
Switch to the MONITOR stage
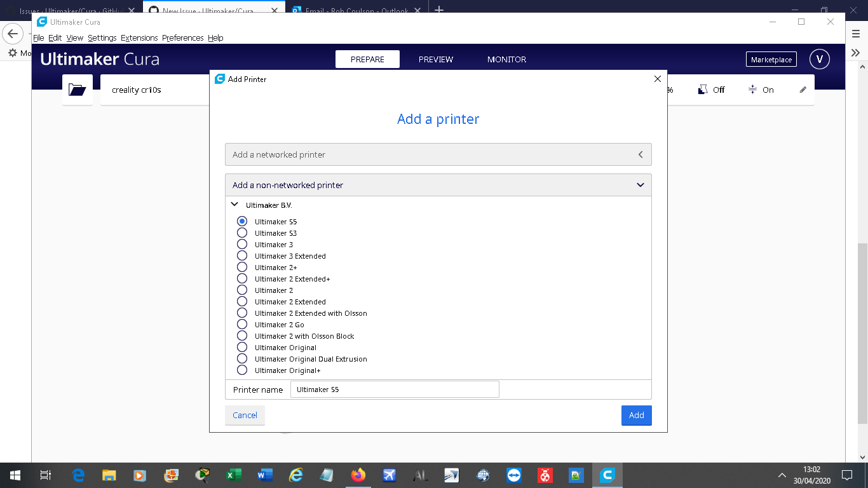coord(506,59)
